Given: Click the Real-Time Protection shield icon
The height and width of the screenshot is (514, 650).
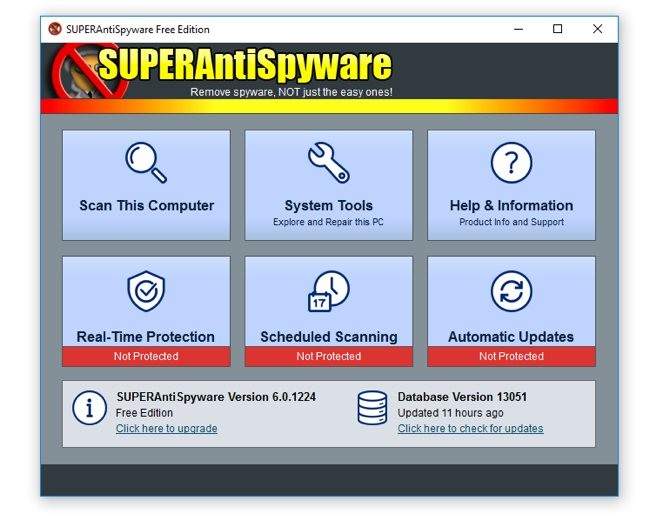Looking at the screenshot, I should pos(146,291).
